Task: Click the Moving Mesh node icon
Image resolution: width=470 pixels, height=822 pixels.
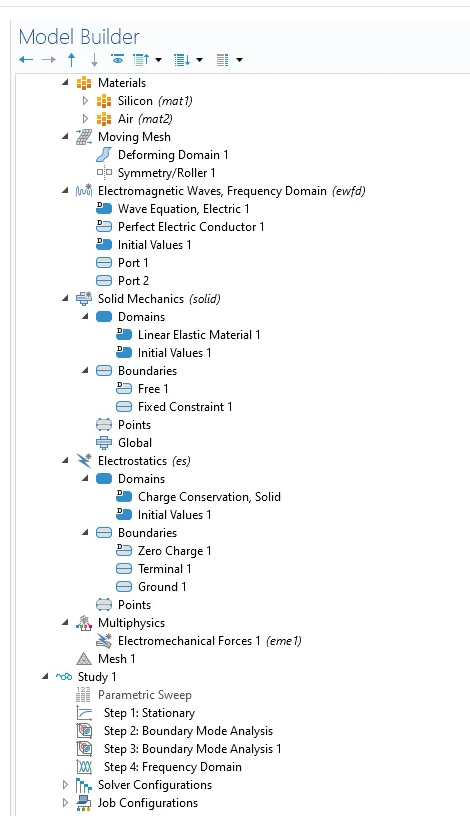Action: coord(84,137)
